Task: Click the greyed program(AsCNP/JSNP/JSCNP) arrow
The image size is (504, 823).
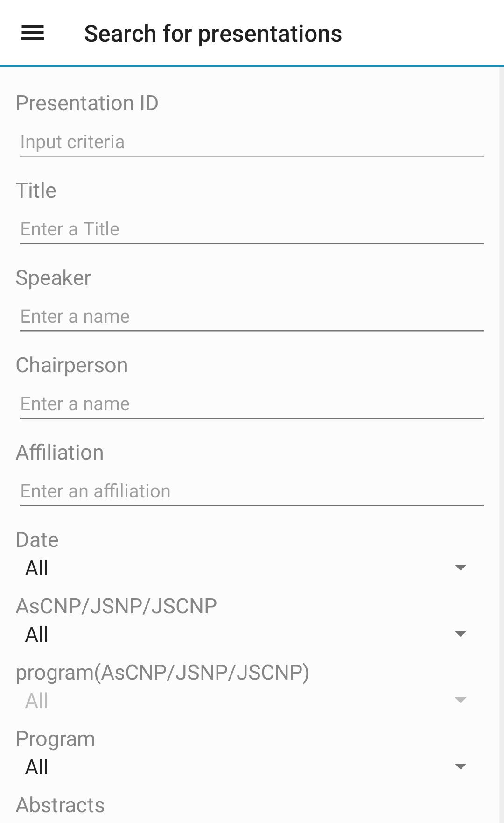Action: [x=461, y=701]
